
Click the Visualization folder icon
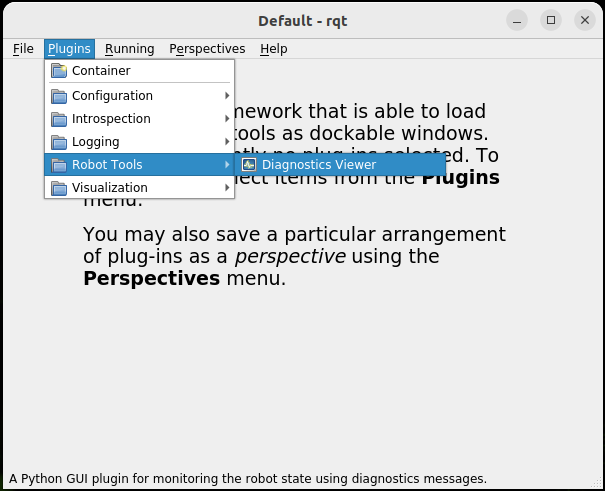59,188
